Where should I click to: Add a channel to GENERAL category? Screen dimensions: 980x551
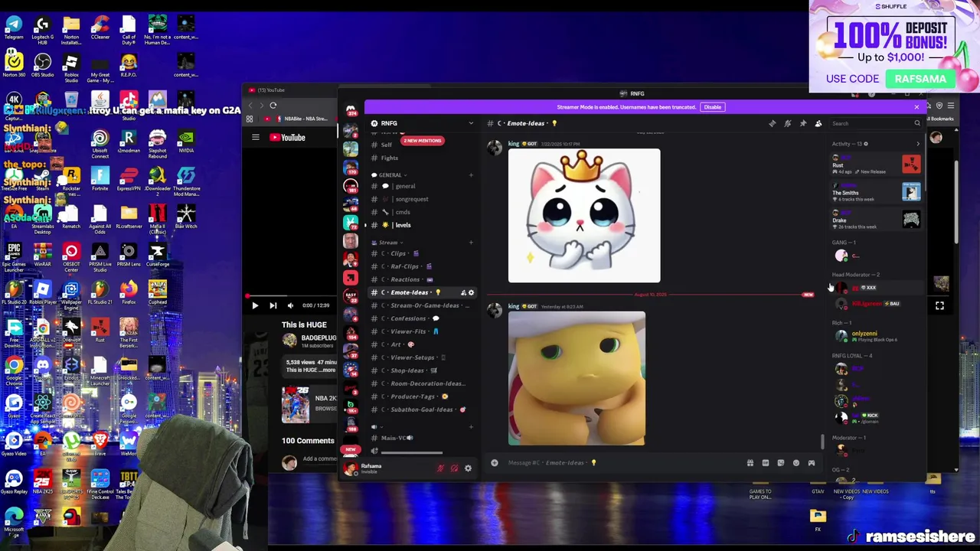coord(471,175)
